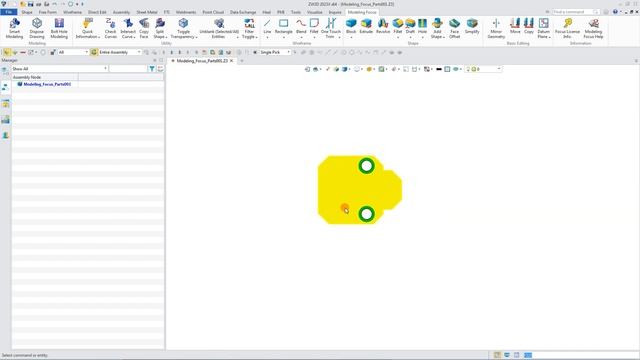Click the Copy tool in Basic Editing
The image size is (640, 360).
(x=529, y=27)
